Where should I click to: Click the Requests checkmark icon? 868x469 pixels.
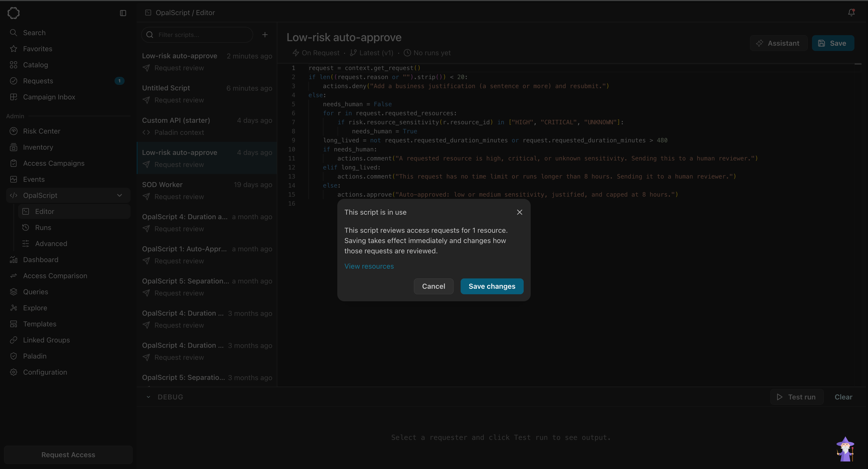[x=14, y=81]
